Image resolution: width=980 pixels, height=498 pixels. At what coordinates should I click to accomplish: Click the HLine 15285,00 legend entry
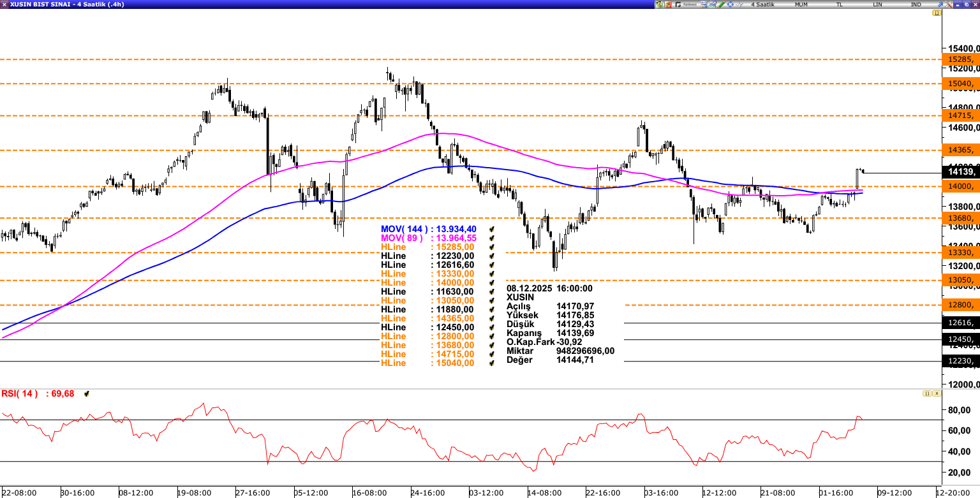(x=427, y=247)
